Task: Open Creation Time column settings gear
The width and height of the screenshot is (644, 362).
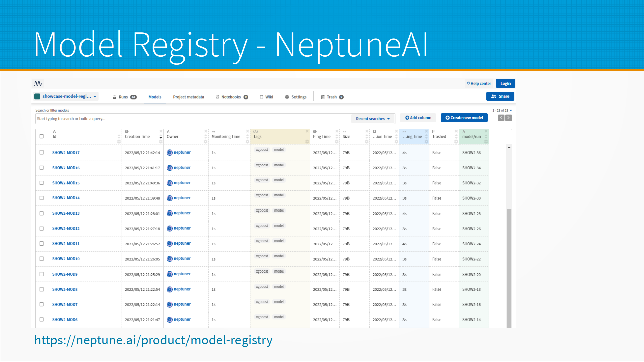Action: (161, 142)
